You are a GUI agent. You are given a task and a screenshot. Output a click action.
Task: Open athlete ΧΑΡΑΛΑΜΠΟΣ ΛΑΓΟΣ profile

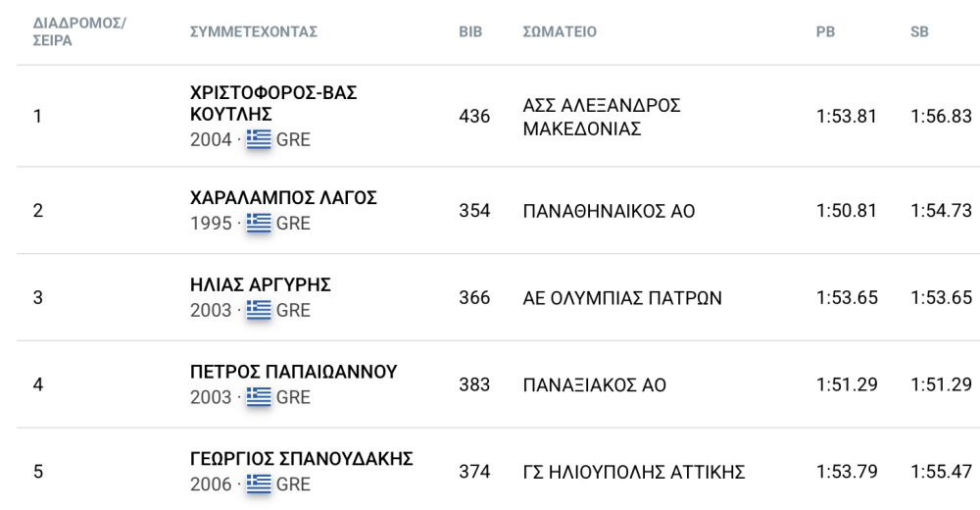(x=283, y=198)
